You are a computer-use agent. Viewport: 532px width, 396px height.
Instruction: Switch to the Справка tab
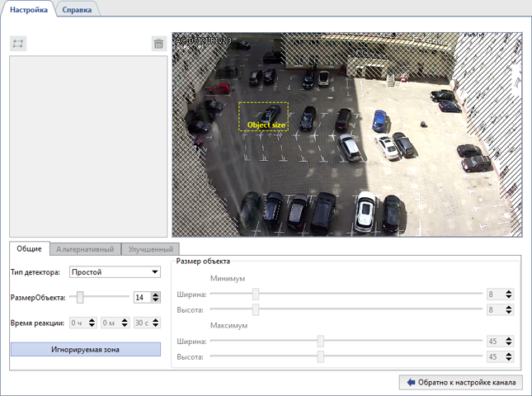[78, 9]
